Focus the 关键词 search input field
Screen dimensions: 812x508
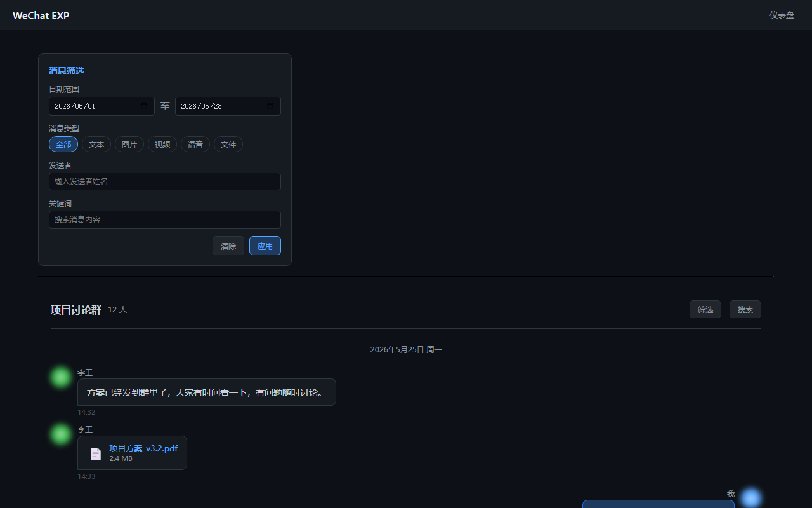[165, 220]
